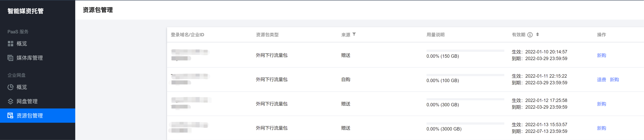Click 退费 for the 100 GB package
Screen dimensions: 644x140
[601, 80]
